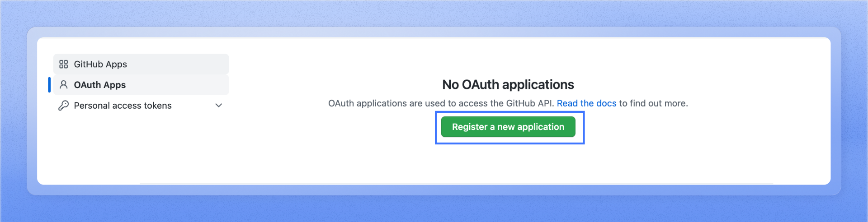
Task: Click the "to find out more" text
Action: (x=653, y=103)
